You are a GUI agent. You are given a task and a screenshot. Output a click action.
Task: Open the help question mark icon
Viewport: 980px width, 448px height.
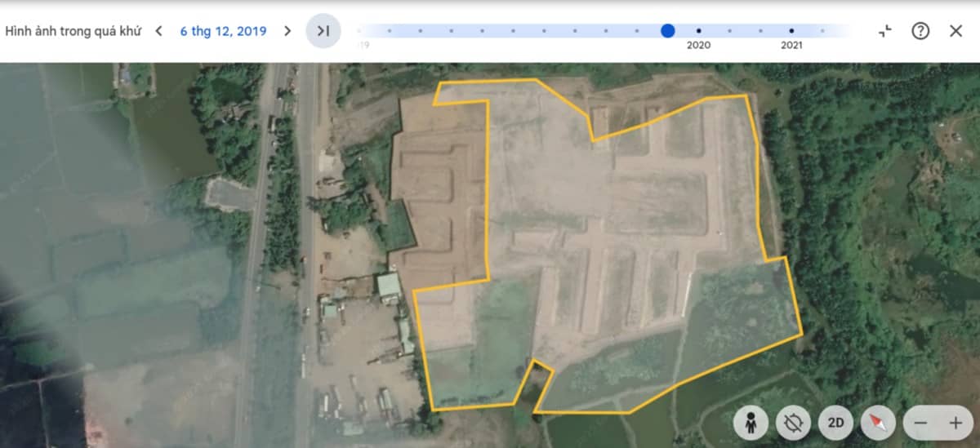[920, 31]
